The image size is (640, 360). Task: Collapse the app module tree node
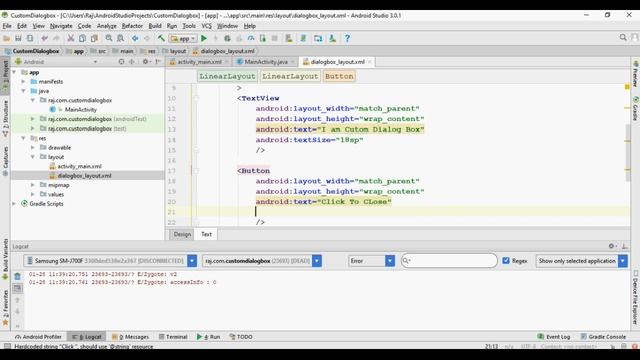coord(15,72)
